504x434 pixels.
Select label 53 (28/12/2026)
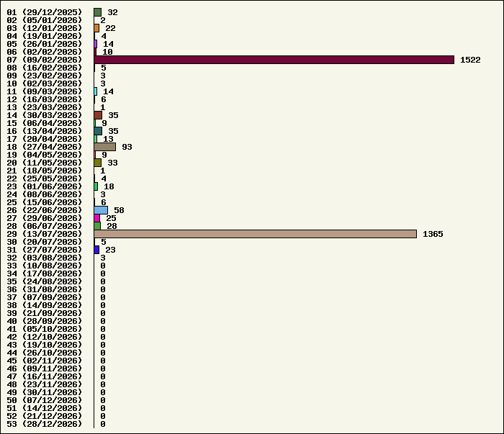click(x=45, y=424)
